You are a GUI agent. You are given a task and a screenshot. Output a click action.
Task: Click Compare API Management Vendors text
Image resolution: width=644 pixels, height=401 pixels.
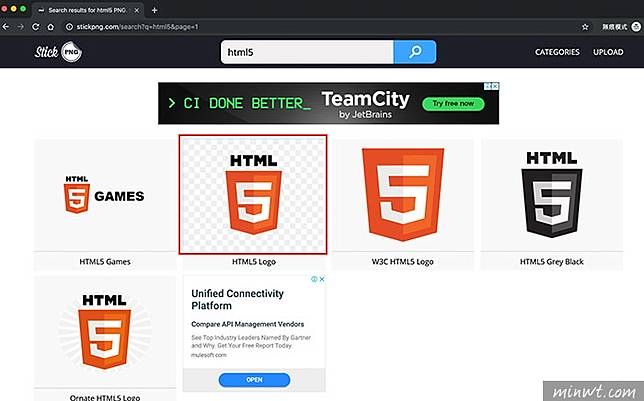pyautogui.click(x=248, y=324)
